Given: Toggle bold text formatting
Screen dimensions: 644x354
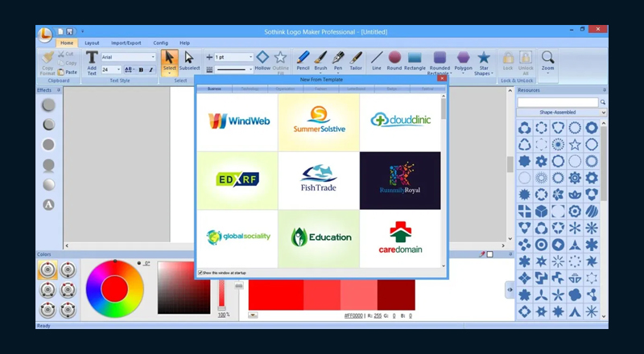Looking at the screenshot, I should coord(141,70).
